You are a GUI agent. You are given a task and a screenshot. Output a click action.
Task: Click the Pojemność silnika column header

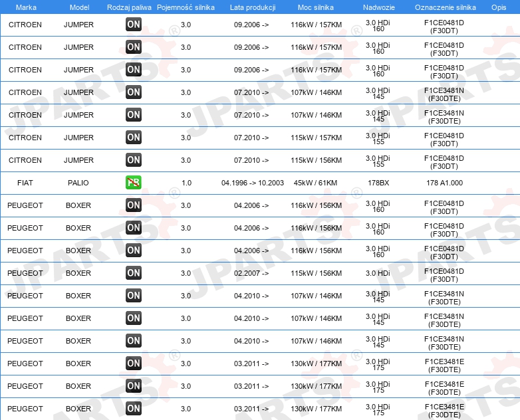186,7
